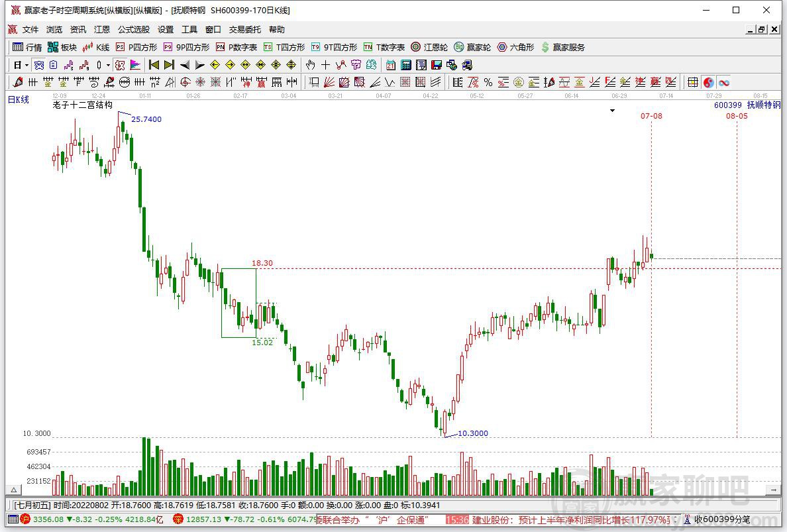Open the 窗口 menu

pyautogui.click(x=213, y=30)
